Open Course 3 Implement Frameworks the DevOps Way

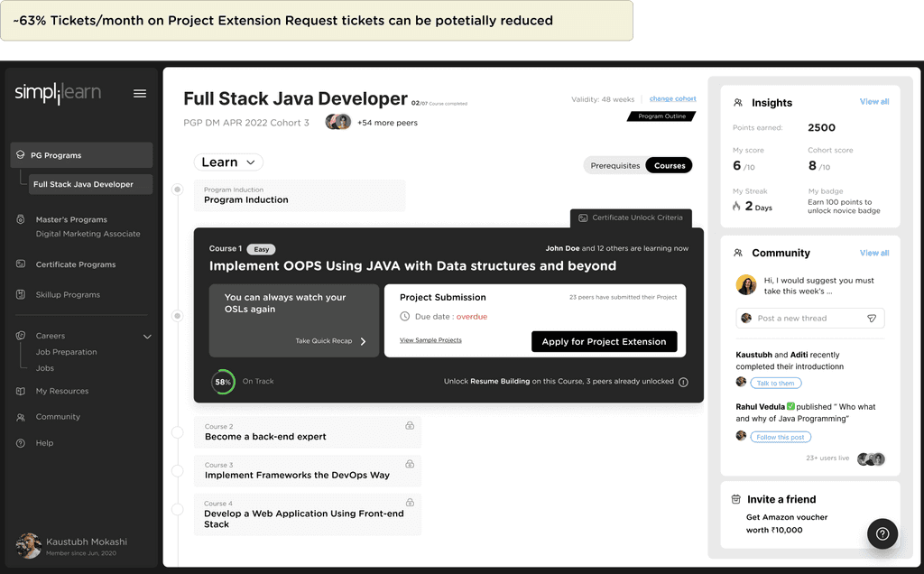coord(307,471)
